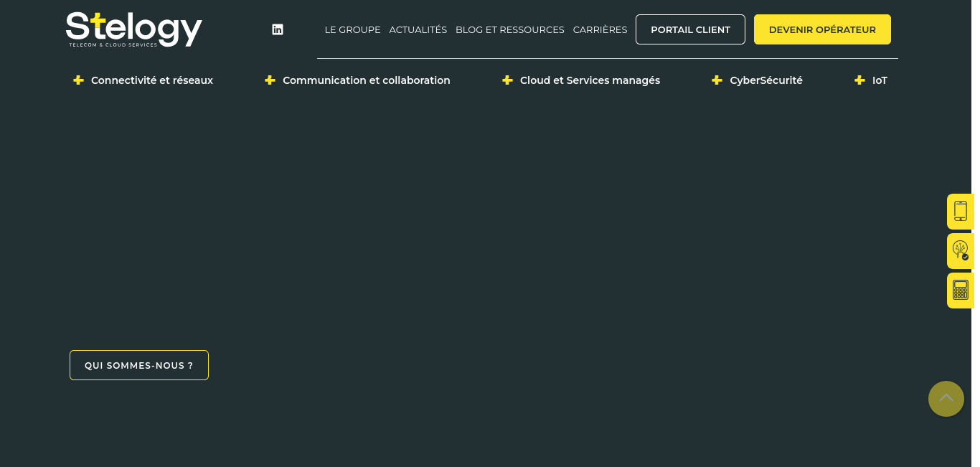Open the smartphone side widget
980x467 pixels.
coord(961,212)
